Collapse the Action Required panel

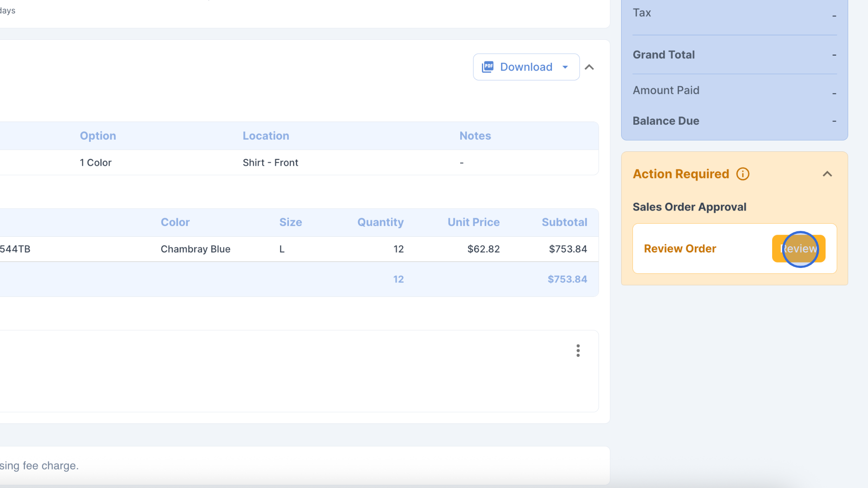[827, 174]
